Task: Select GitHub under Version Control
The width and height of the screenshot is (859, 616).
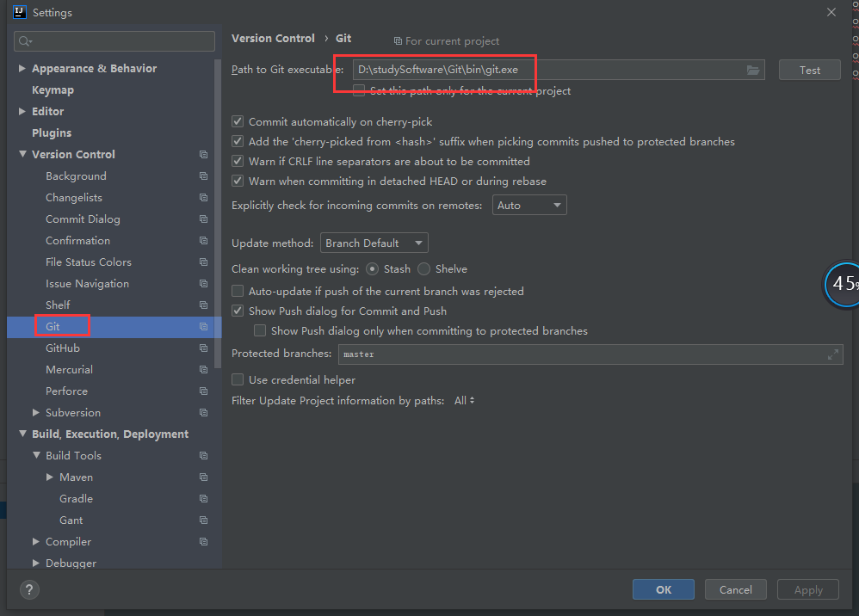Action: [x=63, y=348]
